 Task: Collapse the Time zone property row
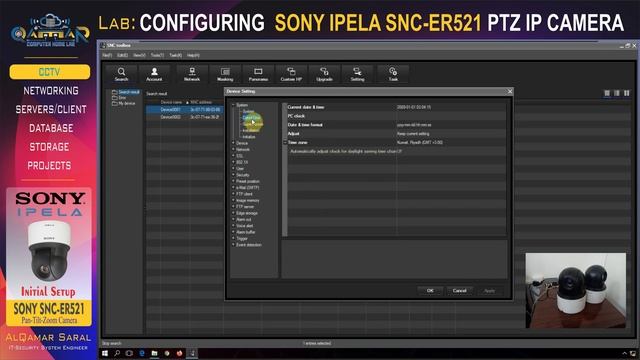pyautogui.click(x=285, y=142)
